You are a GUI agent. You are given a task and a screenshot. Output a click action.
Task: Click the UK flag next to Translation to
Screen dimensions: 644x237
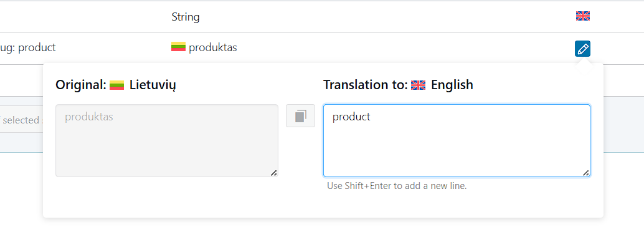tap(418, 85)
